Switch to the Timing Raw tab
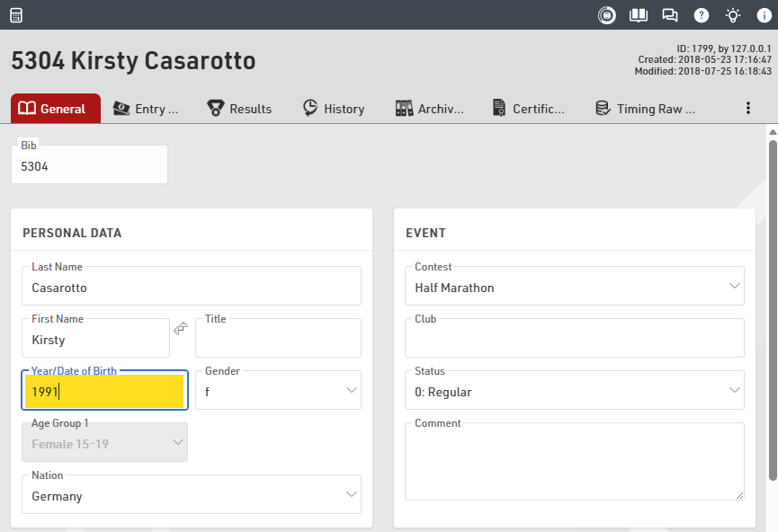Screen dimensions: 778x532 point(646,109)
